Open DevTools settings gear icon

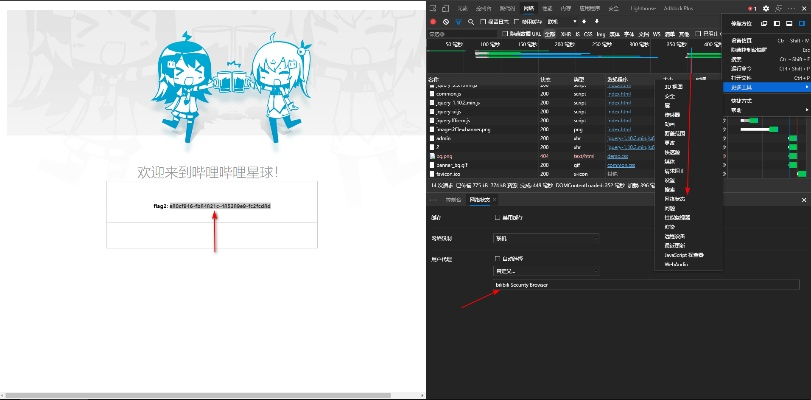click(x=766, y=9)
